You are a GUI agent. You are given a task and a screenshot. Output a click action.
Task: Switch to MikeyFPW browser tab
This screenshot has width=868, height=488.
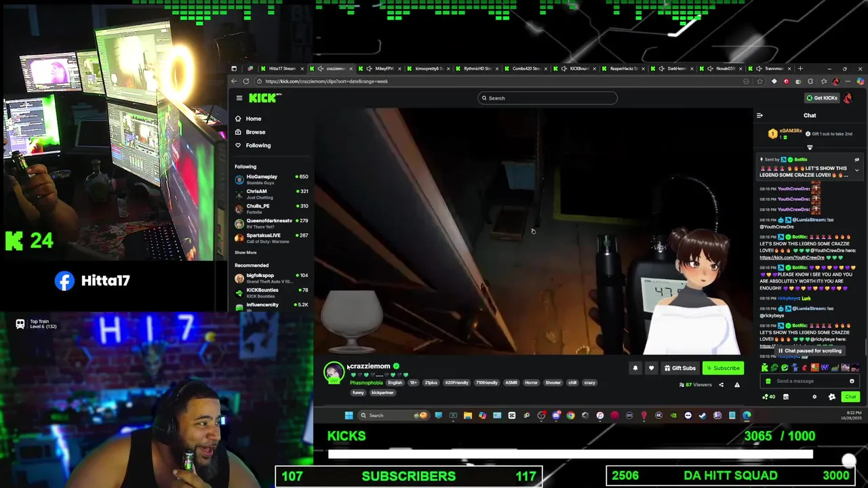(381, 68)
